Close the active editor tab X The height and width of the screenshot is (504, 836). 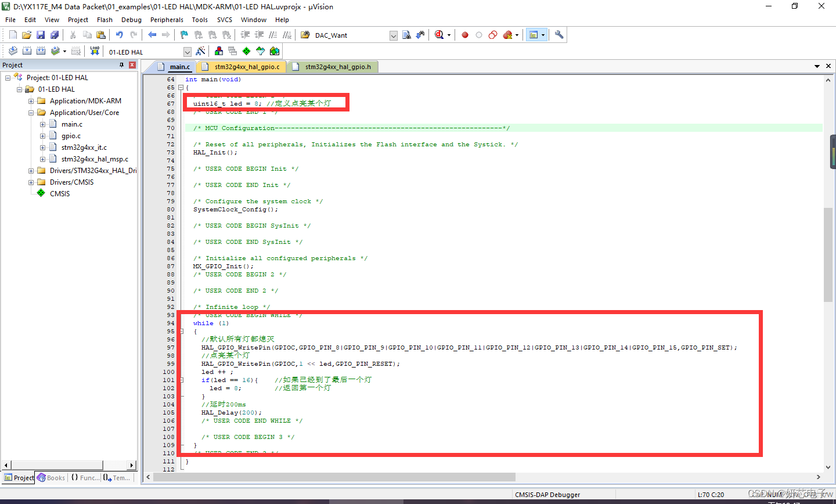828,66
